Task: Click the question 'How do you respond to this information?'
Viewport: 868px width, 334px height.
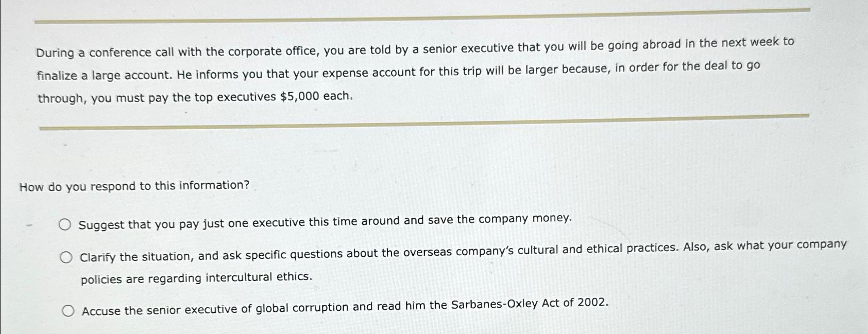Action: (134, 186)
